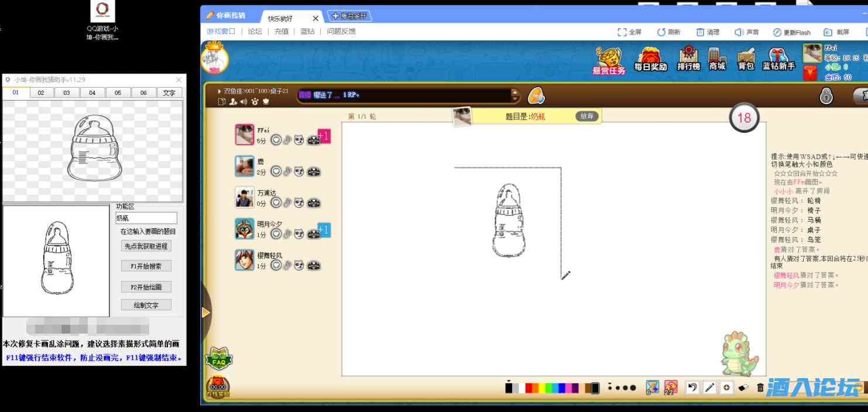Viewport: 868px width, 412px height.
Task: Select the pencil drawing tool
Action: click(709, 387)
